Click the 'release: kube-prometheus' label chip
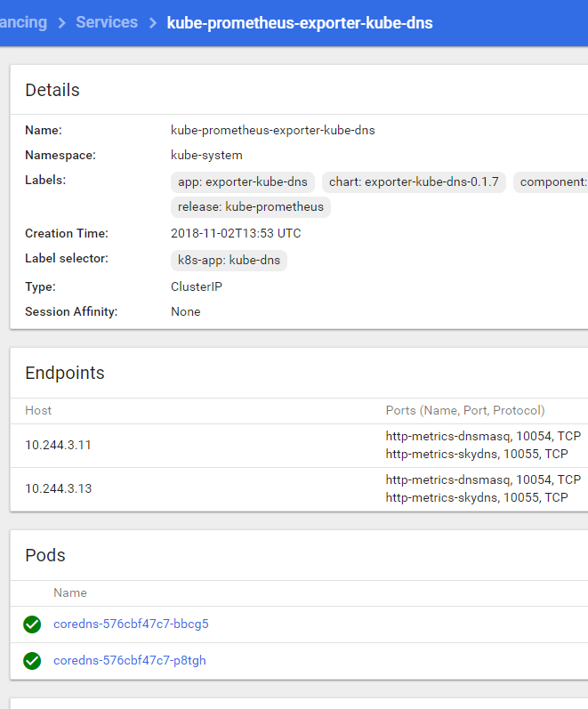 (251, 206)
